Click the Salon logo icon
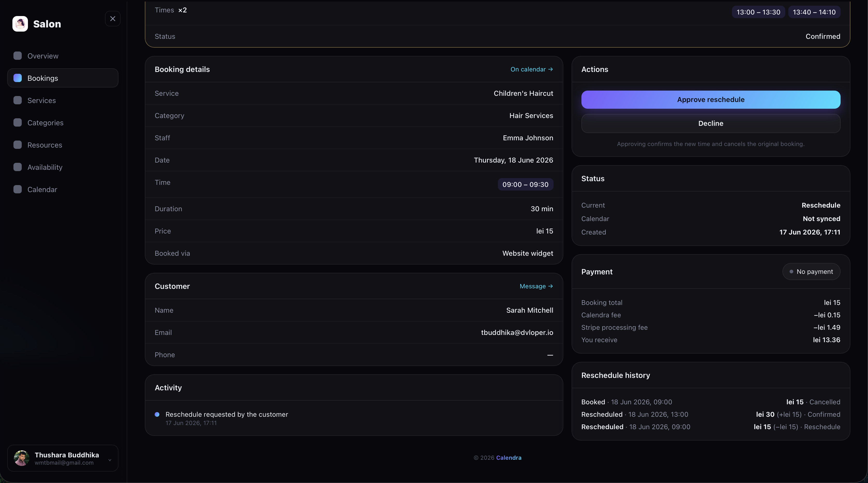This screenshot has height=483, width=868. tap(20, 24)
